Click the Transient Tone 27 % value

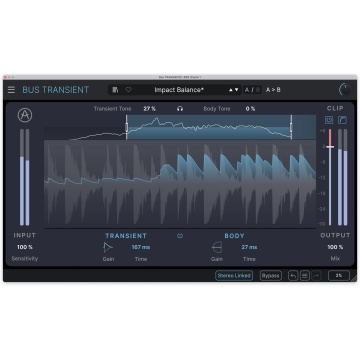150,109
